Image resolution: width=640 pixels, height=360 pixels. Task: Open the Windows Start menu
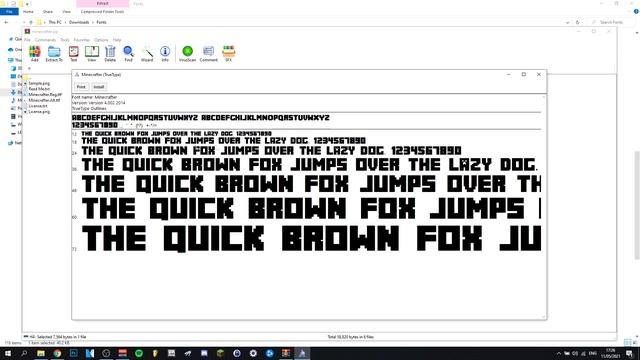click(x=7, y=353)
